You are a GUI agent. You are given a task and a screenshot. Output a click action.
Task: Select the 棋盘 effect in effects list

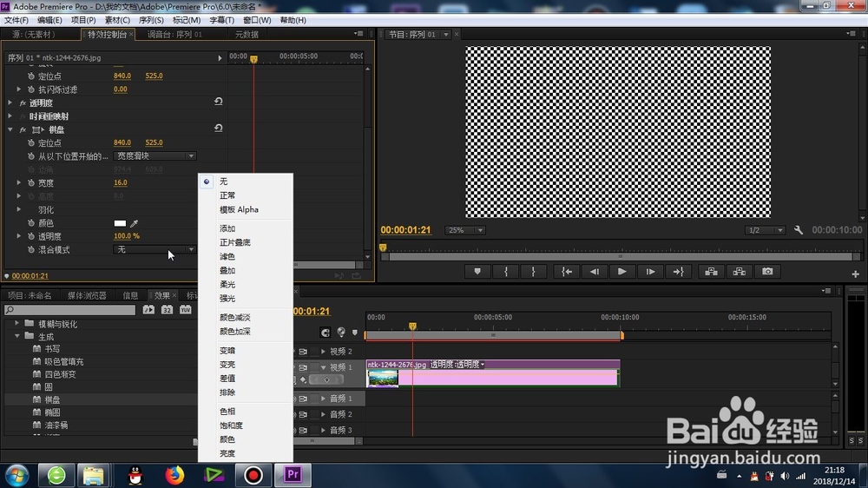52,399
